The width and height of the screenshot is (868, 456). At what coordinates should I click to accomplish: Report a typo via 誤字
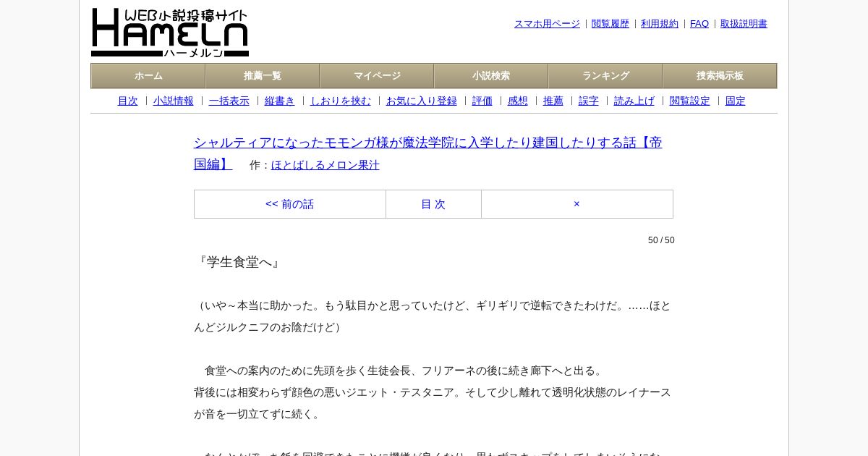pos(589,101)
